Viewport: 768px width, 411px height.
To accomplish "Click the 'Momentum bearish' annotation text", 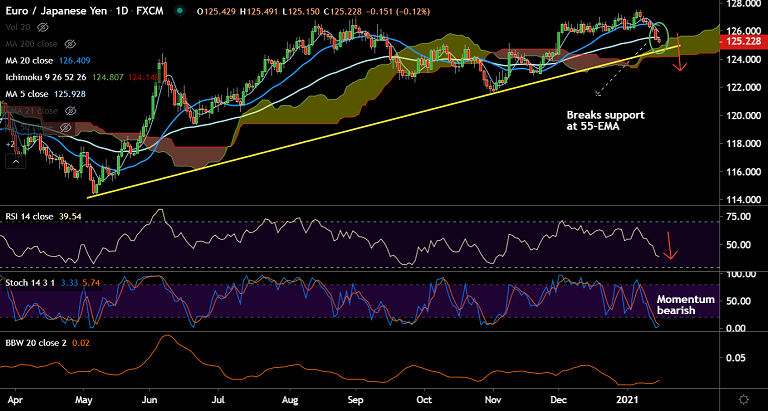I will point(686,305).
